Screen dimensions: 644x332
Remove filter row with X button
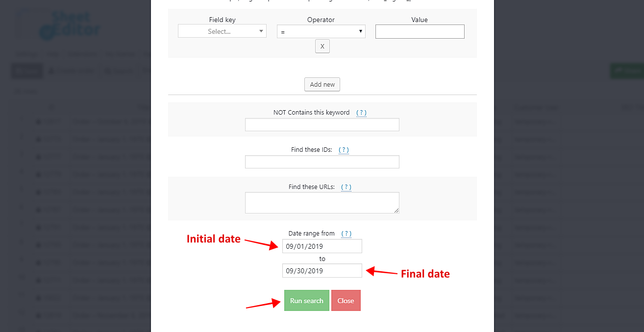point(322,47)
